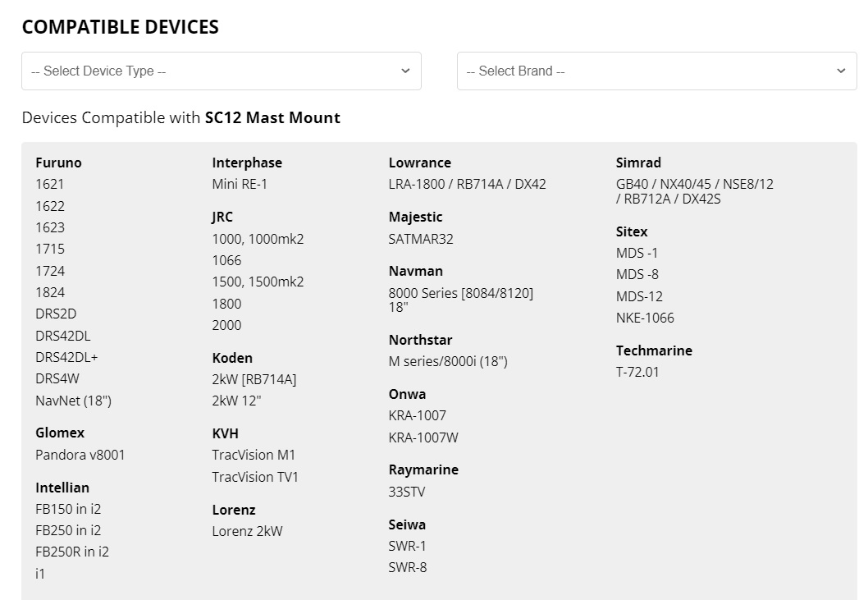This screenshot has height=600, width=868.
Task: Select Furuno model 1715
Action: (50, 249)
